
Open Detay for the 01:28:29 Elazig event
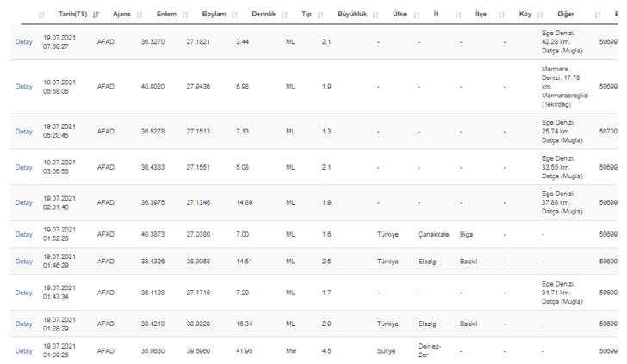click(24, 324)
